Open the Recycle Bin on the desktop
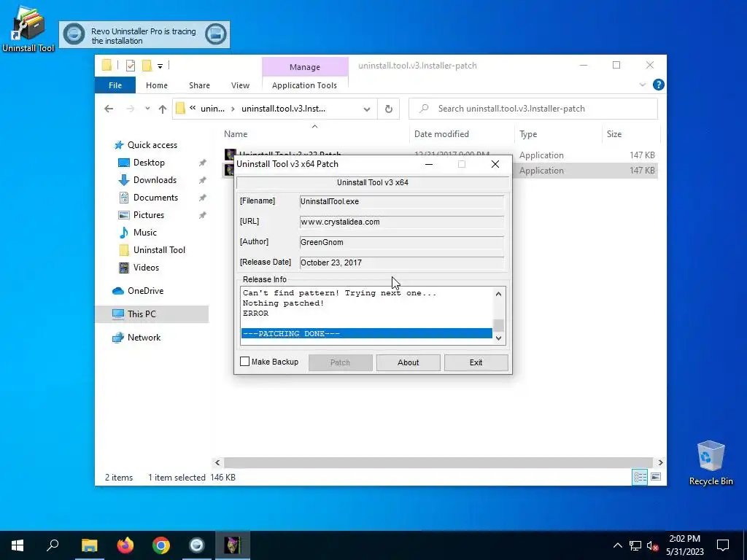This screenshot has width=747, height=560. (x=711, y=463)
